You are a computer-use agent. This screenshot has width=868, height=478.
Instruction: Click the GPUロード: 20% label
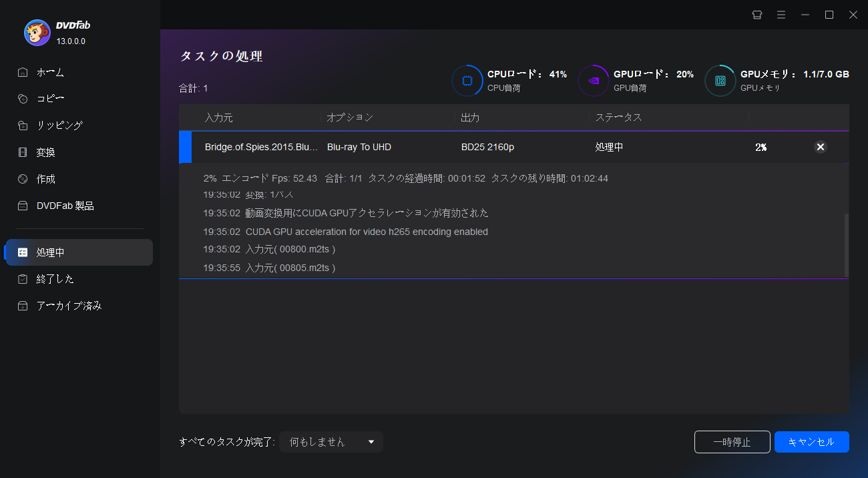(654, 74)
